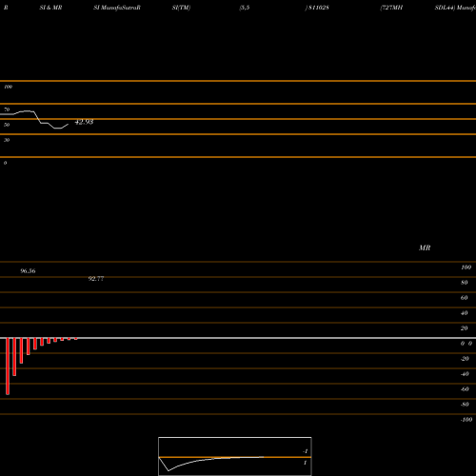Click the second red histogram bar
This screenshot has width=476, height=476.
(14, 357)
